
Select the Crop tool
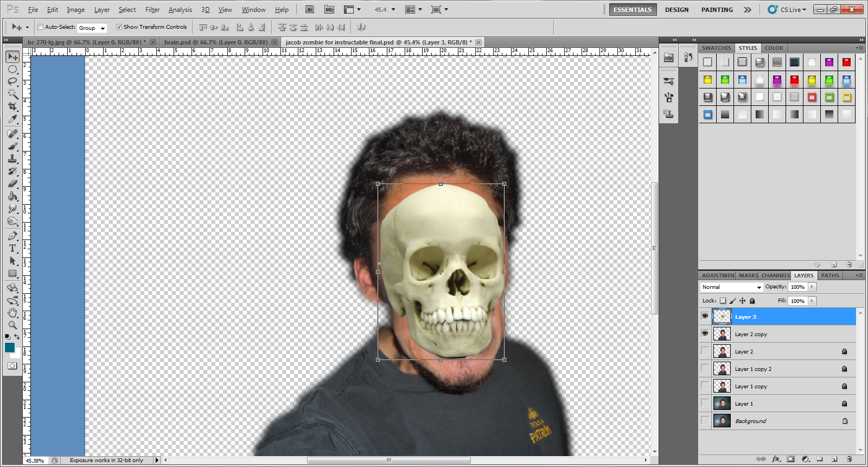pyautogui.click(x=12, y=106)
